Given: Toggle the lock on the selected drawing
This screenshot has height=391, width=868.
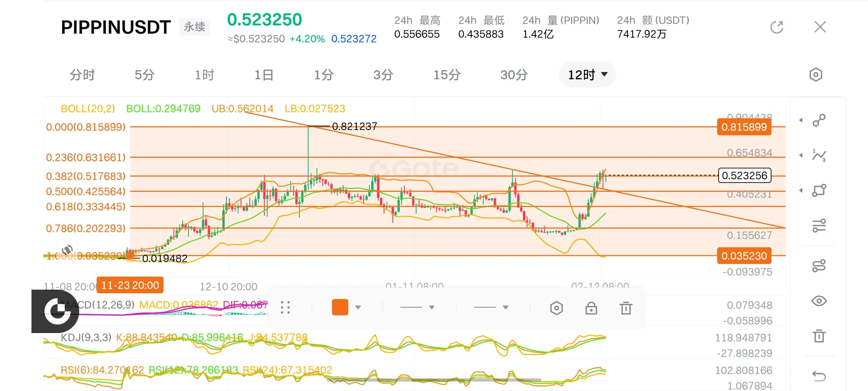Looking at the screenshot, I should [x=591, y=308].
